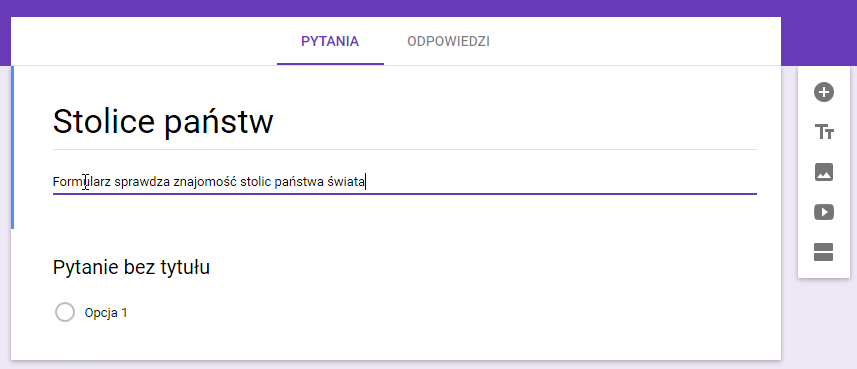The height and width of the screenshot is (369, 857).
Task: Click the lavender background below the sidebar
Action: (824, 323)
